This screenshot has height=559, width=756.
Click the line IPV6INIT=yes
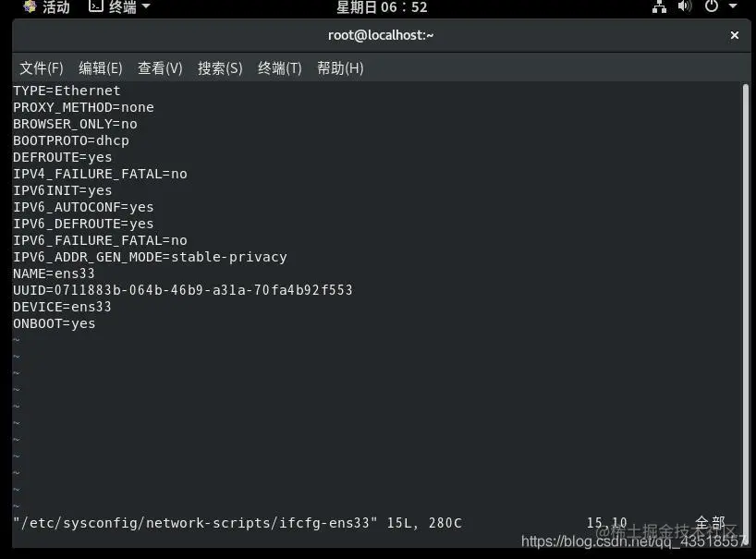(x=63, y=190)
